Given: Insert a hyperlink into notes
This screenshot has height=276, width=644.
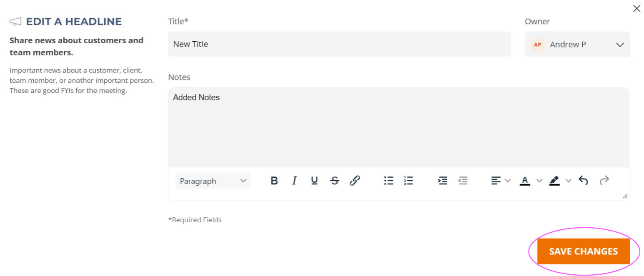Looking at the screenshot, I should (355, 181).
